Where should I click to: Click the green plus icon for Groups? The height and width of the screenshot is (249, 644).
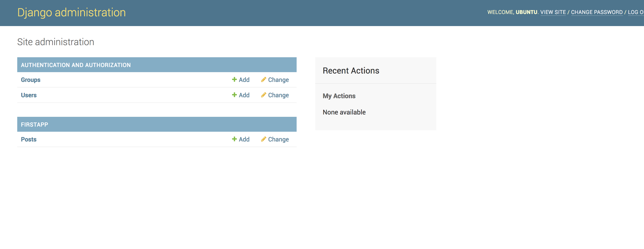(x=234, y=79)
